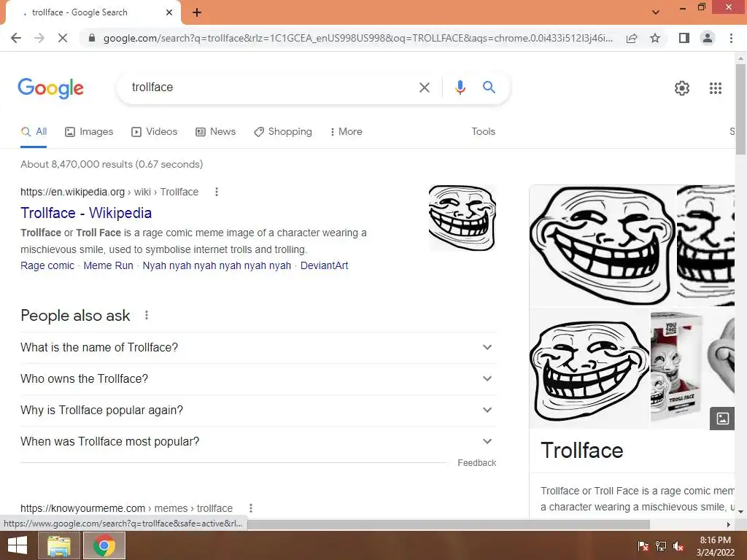Click the knowyourmeme.com result URL

click(x=126, y=508)
